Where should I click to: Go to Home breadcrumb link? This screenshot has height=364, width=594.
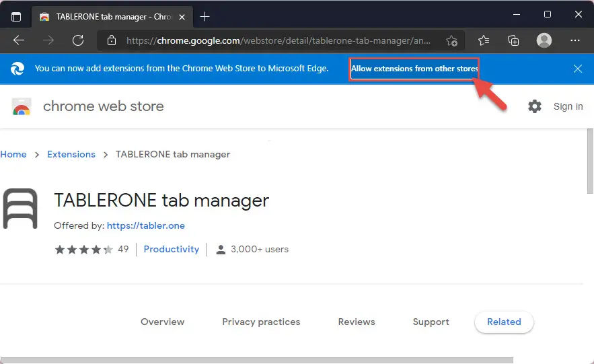[13, 154]
